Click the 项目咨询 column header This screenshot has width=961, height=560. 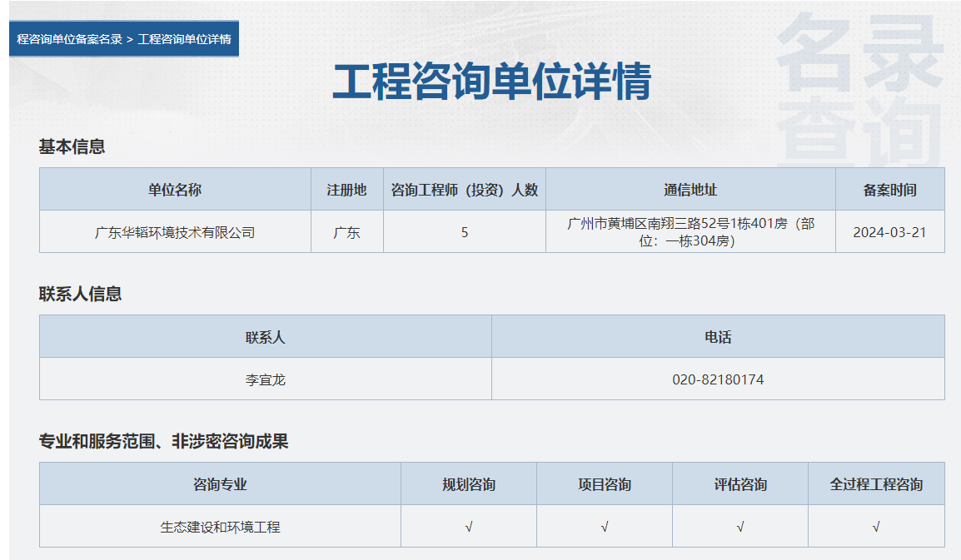click(x=605, y=484)
